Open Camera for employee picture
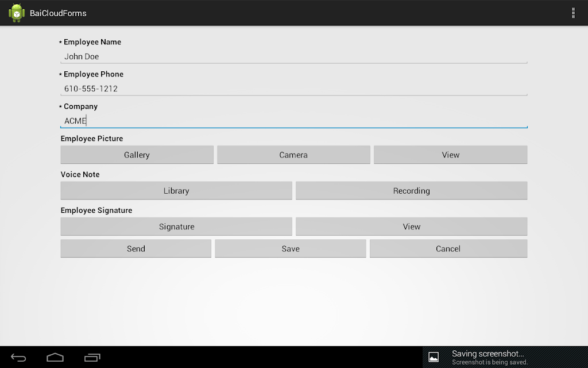The height and width of the screenshot is (368, 588). click(x=293, y=155)
